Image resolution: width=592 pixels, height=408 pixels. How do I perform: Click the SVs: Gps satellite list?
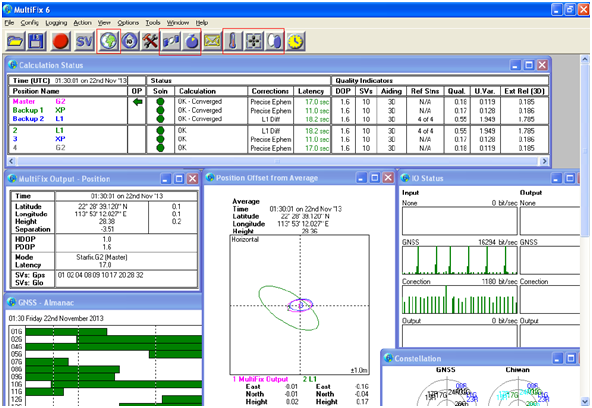pos(100,275)
